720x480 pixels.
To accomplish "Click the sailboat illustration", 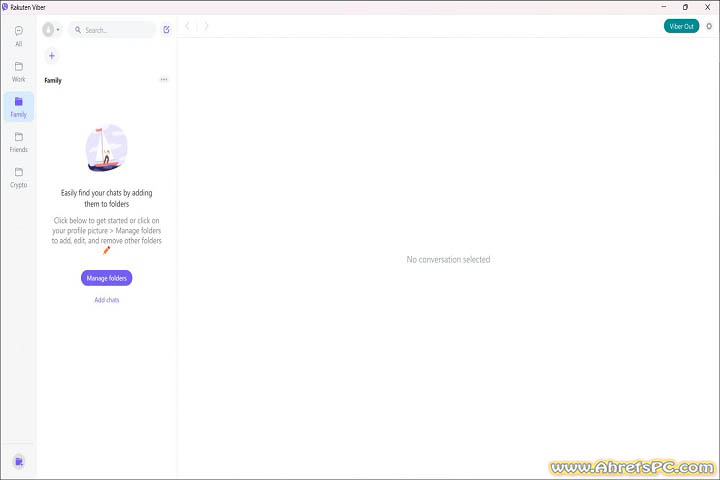I will tap(107, 148).
